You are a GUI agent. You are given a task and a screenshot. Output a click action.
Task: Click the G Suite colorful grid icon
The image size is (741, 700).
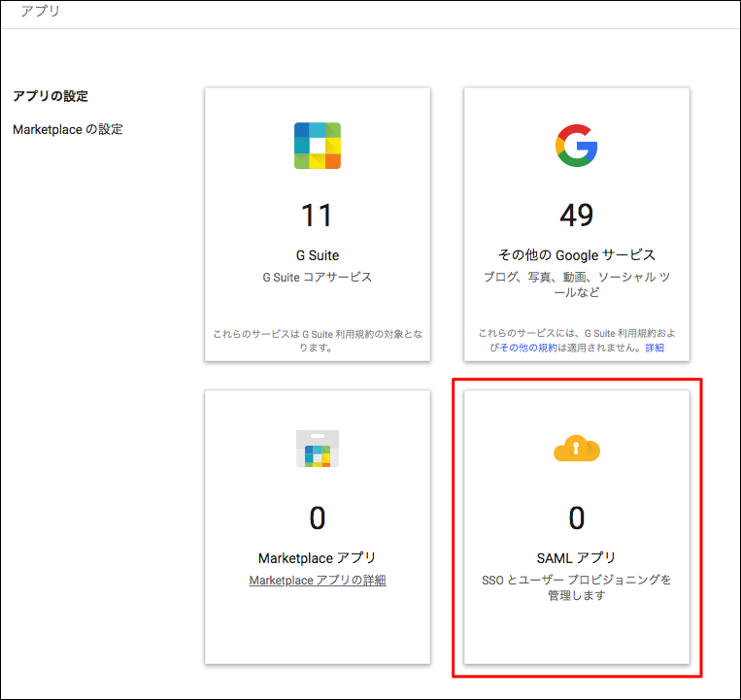point(318,146)
